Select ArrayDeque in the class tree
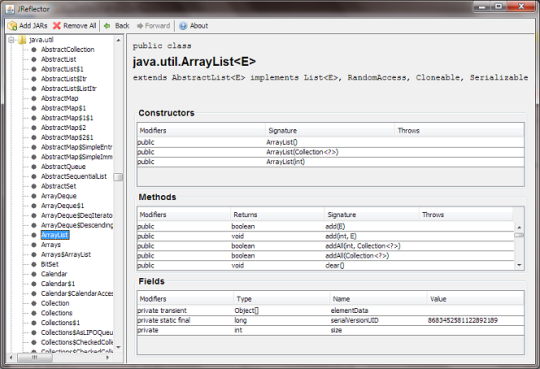Screen dimensions: 540x369 click(x=59, y=196)
